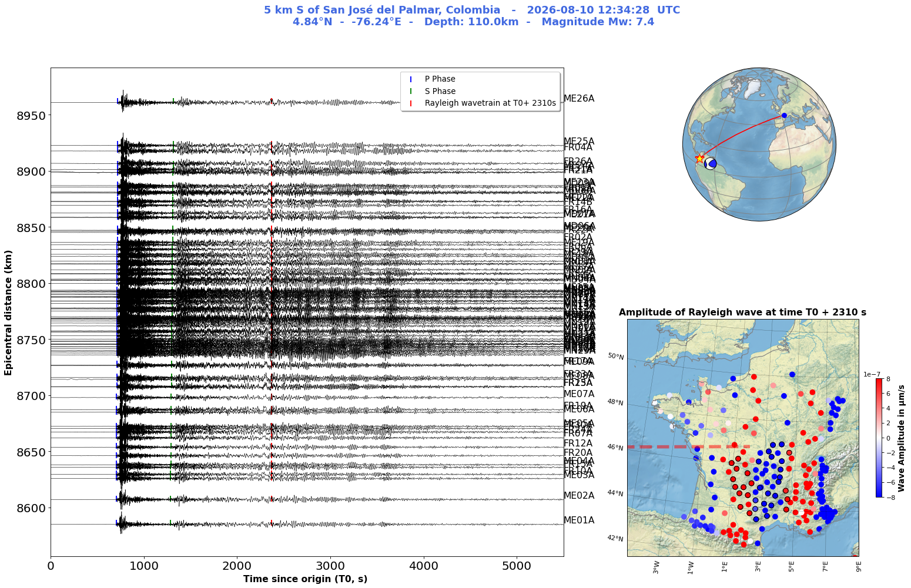Click the Epicentral distance axis label
The image size is (911, 588).
(9, 311)
